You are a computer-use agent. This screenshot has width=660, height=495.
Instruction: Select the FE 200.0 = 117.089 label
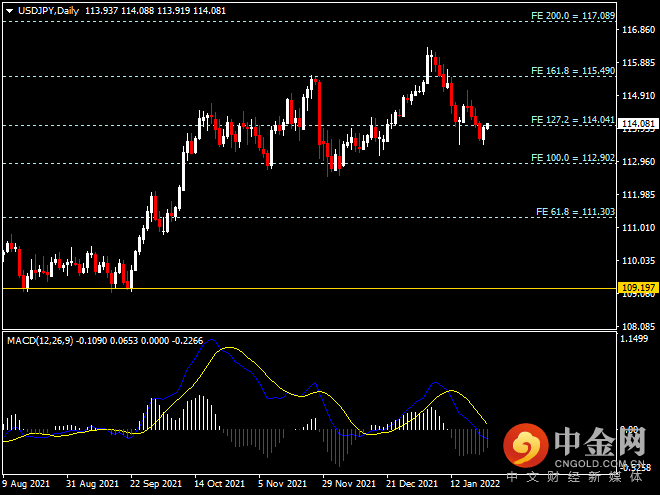[x=573, y=16]
